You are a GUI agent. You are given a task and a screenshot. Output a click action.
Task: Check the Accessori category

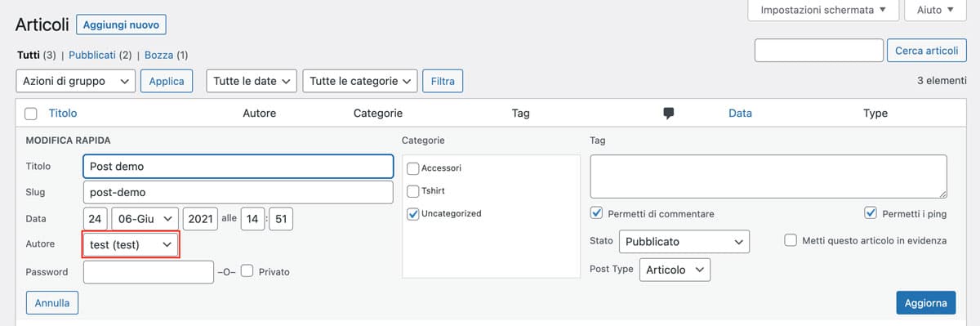(413, 168)
